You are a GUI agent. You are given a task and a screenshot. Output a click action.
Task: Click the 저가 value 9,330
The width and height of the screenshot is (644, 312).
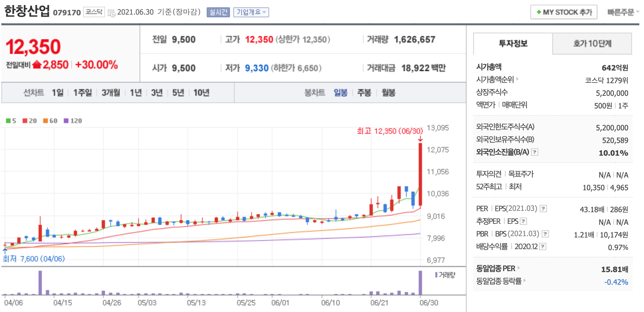257,68
